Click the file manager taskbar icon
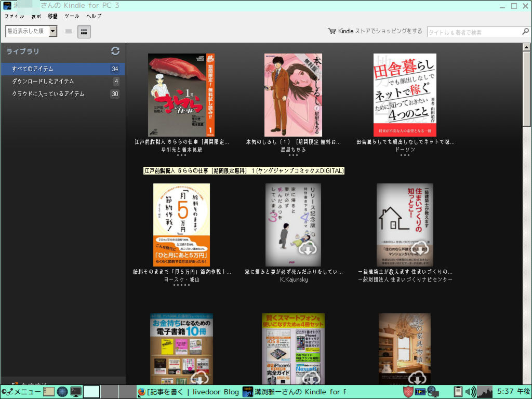The height and width of the screenshot is (399, 532). coord(48,392)
